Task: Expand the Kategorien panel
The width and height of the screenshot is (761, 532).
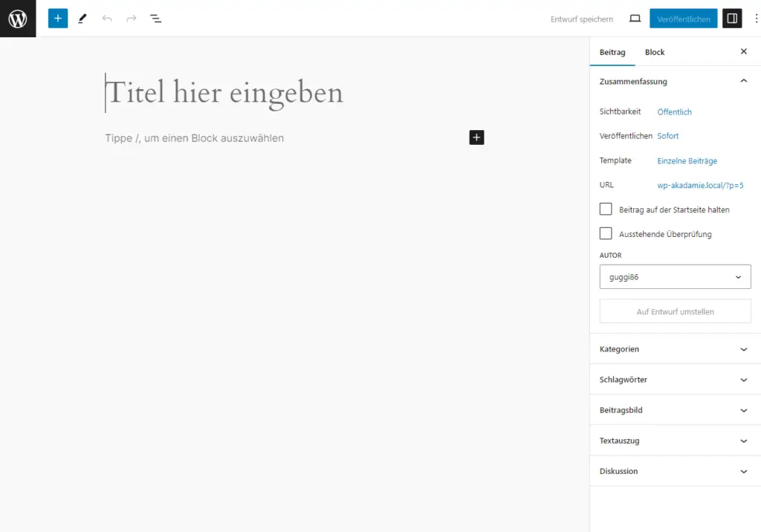Action: click(x=675, y=349)
